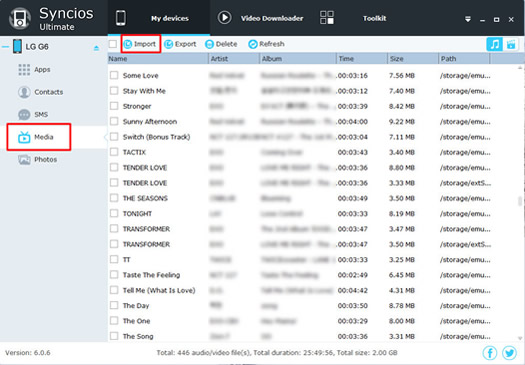This screenshot has height=365, width=525.
Task: Select The Song row
Action: coord(312,336)
